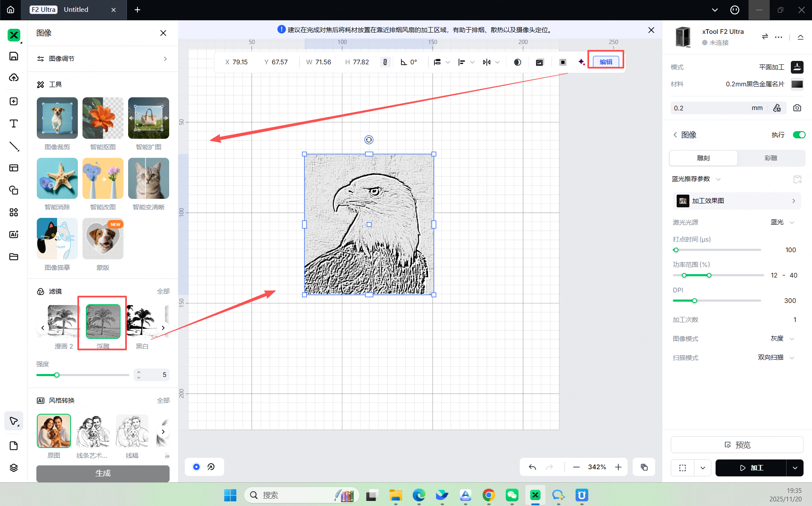Screen dimensions: 812x506
Task: Click the undo arrow icon
Action: pos(532,467)
